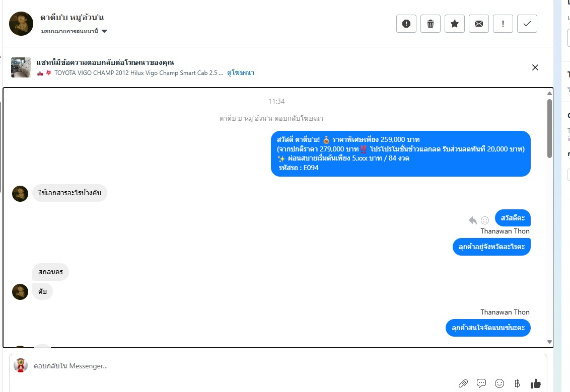The width and height of the screenshot is (570, 392).
Task: Attach a file using paperclip icon
Action: pyautogui.click(x=463, y=383)
